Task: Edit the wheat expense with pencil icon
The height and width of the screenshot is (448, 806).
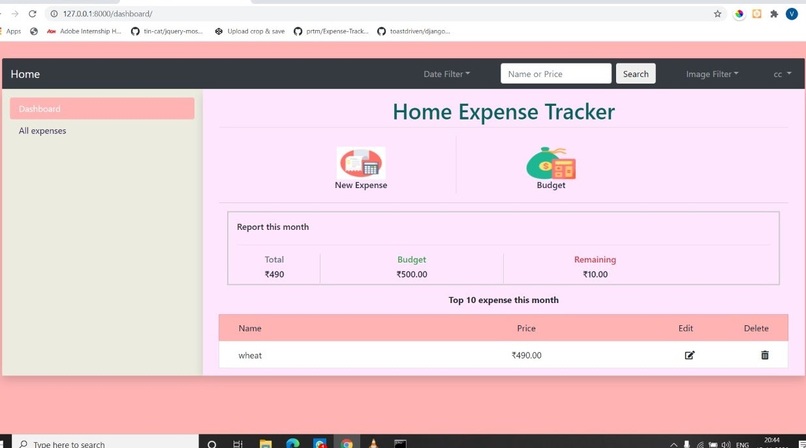Action: pyautogui.click(x=689, y=355)
